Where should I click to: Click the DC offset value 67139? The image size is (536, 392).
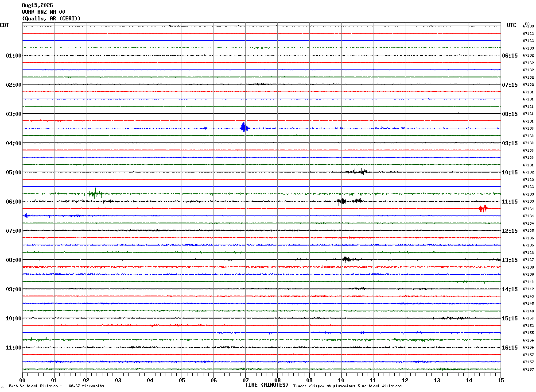528,275
